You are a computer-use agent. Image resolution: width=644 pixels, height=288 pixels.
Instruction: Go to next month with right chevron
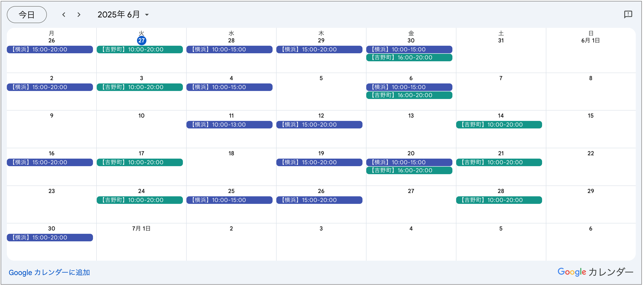79,15
